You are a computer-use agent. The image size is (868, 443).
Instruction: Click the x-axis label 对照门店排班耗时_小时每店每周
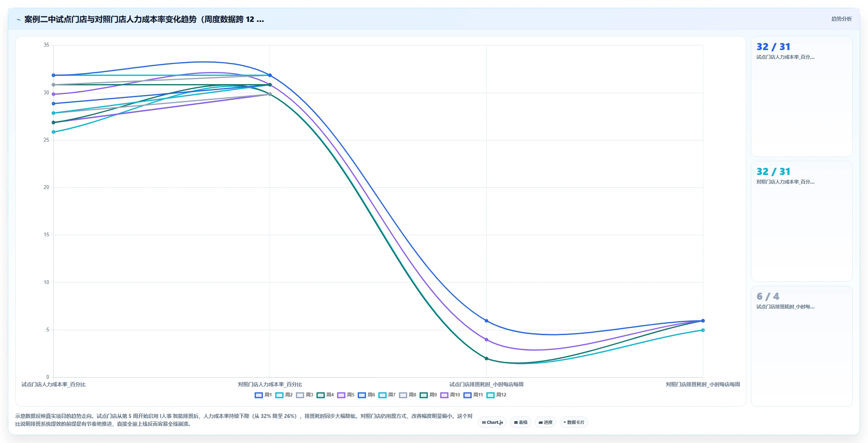click(x=703, y=384)
